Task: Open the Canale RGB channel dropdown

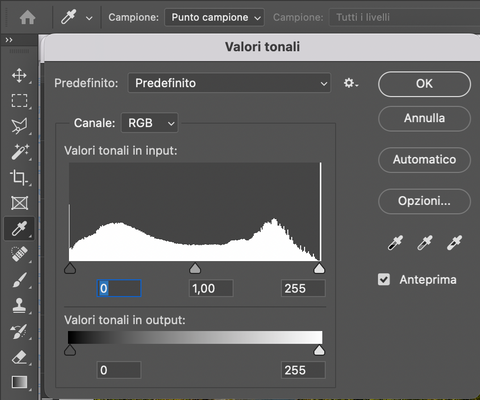Action: (150, 123)
